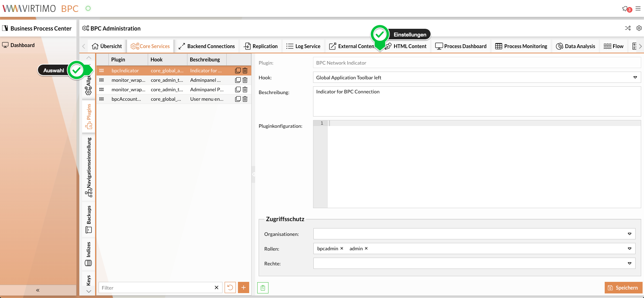
Task: Open the Process Monitoring tab
Action: click(521, 46)
